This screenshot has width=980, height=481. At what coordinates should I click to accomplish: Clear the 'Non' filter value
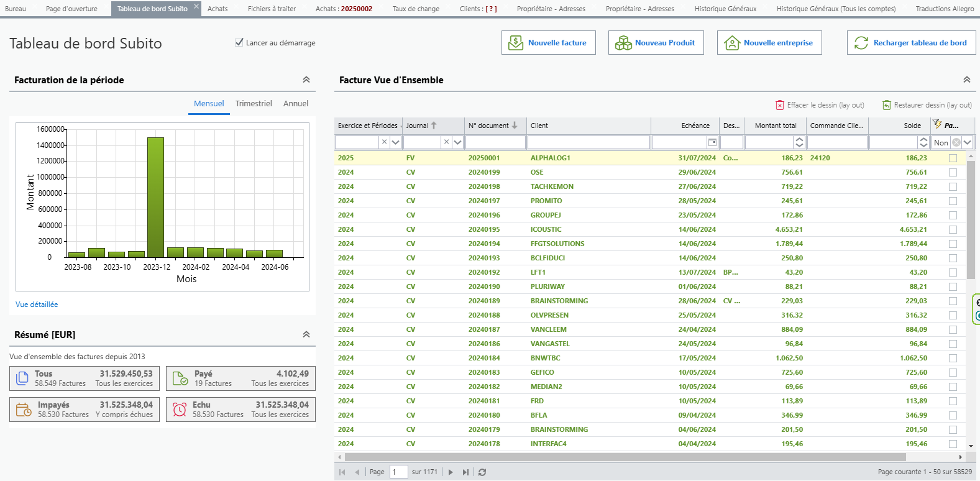956,142
